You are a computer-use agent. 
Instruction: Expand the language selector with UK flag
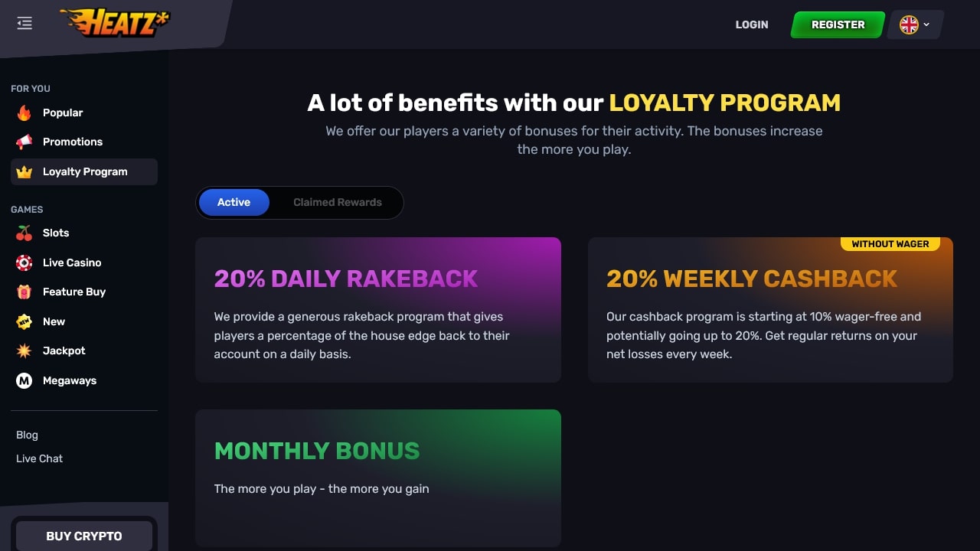click(915, 24)
